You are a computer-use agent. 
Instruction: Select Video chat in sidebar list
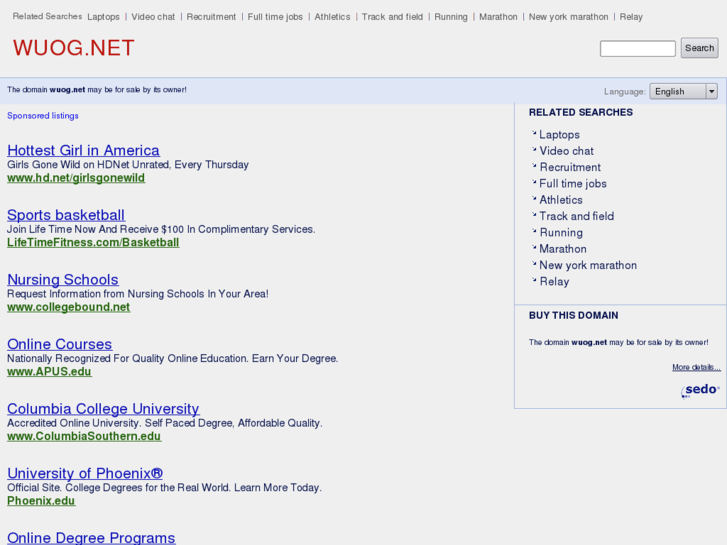[x=566, y=151]
